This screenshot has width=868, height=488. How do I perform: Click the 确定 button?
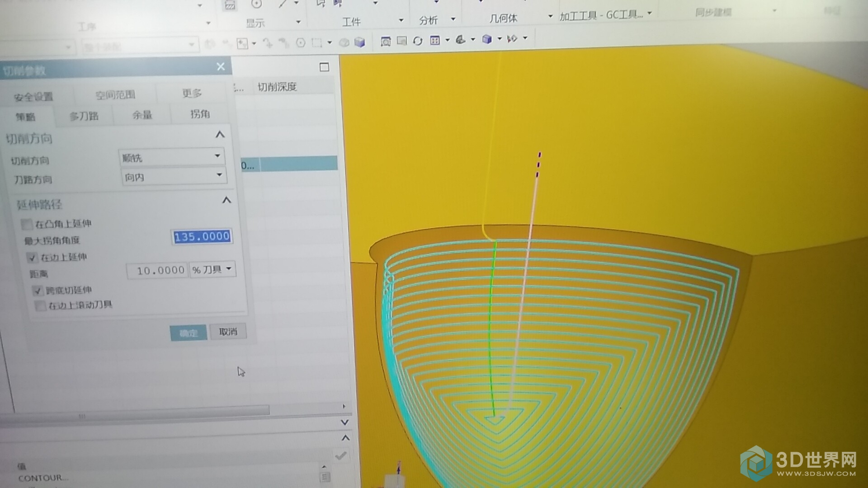click(189, 333)
